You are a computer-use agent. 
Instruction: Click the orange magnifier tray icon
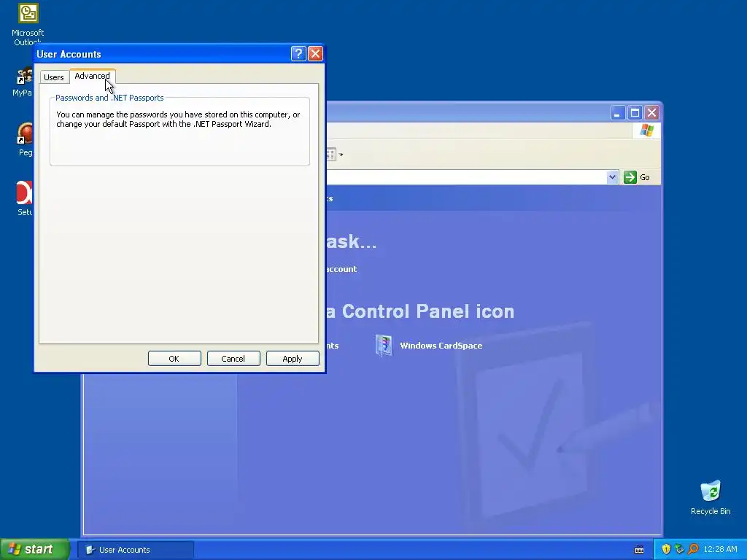693,550
